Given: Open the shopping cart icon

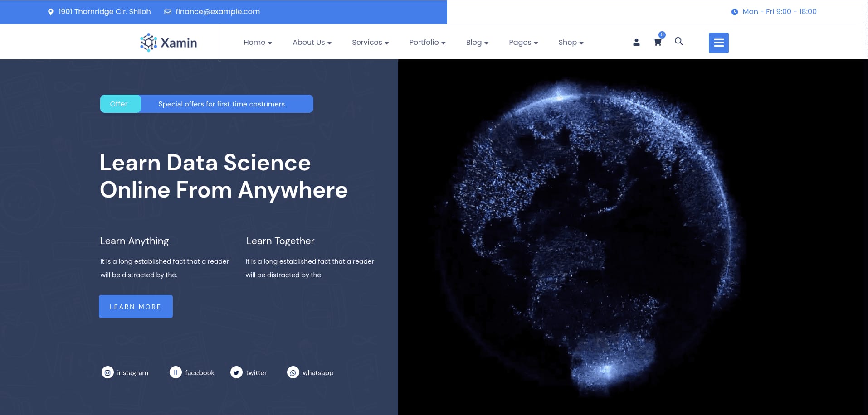Looking at the screenshot, I should (657, 42).
